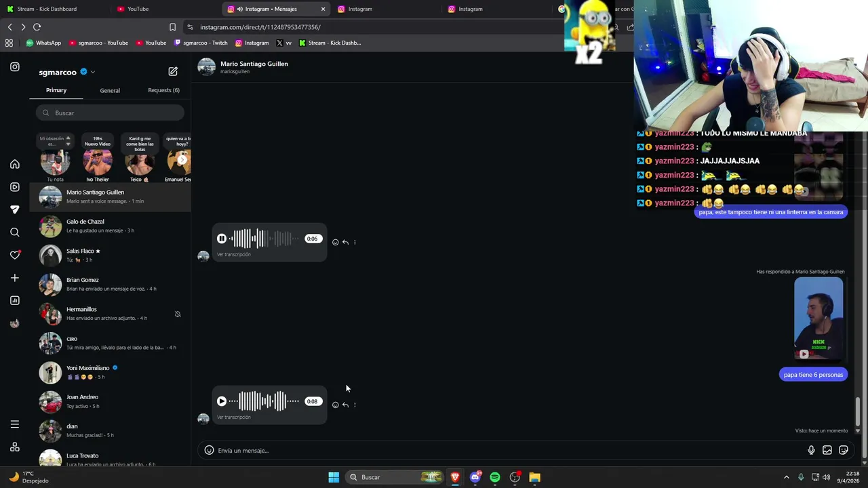This screenshot has width=868, height=488.
Task: React with emoji to the 0:08 voice message
Action: tap(335, 405)
